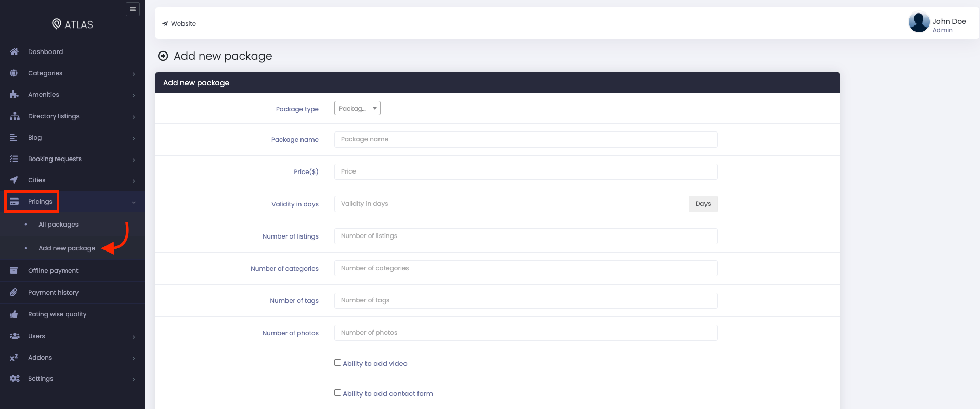This screenshot has height=409, width=980.
Task: Open the Dashboard menu item
Action: coord(72,51)
